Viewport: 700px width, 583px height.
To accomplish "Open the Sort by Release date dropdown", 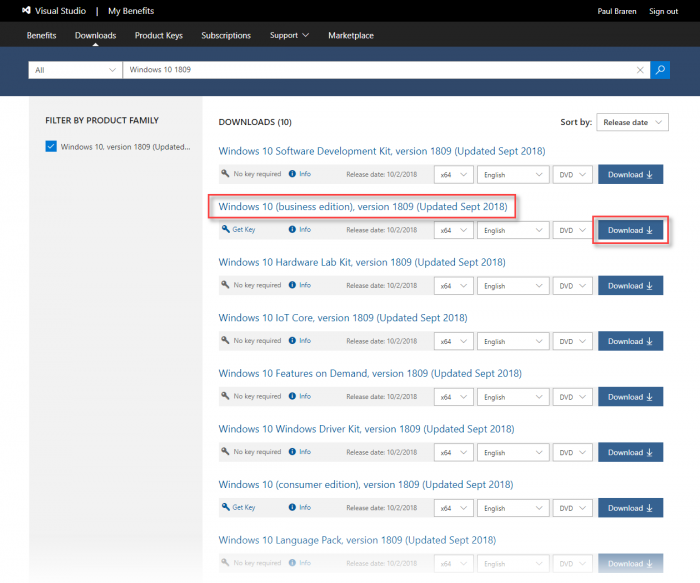I will click(x=632, y=122).
